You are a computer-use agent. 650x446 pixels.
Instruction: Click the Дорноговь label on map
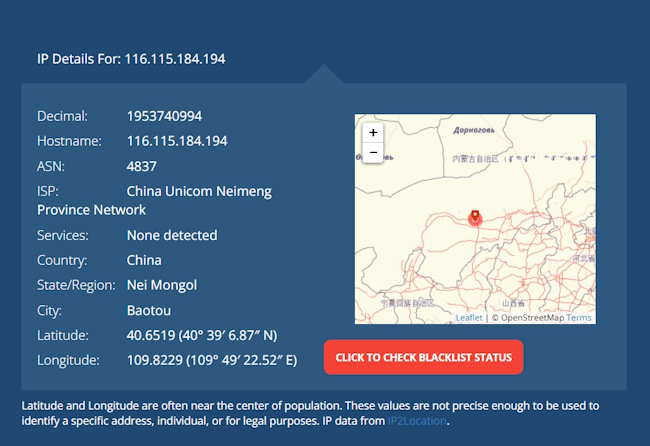[474, 130]
